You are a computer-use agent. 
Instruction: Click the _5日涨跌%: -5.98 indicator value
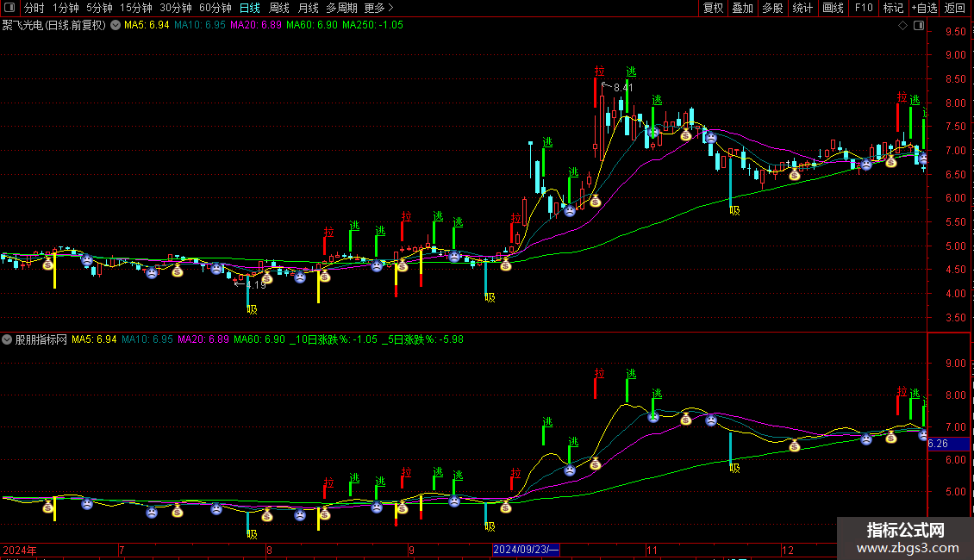point(422,339)
